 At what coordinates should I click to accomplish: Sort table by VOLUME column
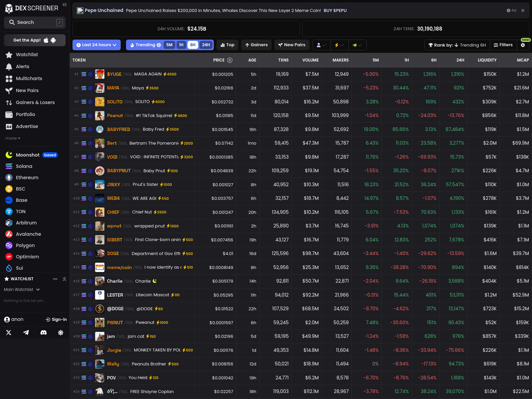pos(311,60)
